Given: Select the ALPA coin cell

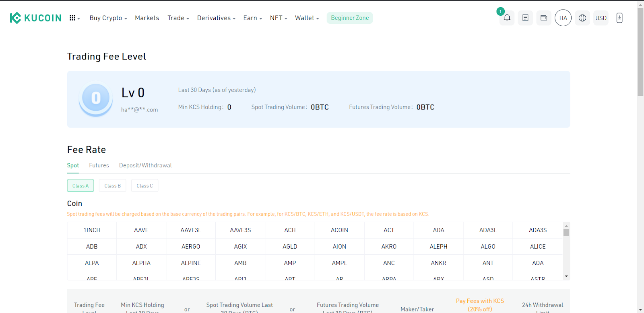Looking at the screenshot, I should (92, 263).
